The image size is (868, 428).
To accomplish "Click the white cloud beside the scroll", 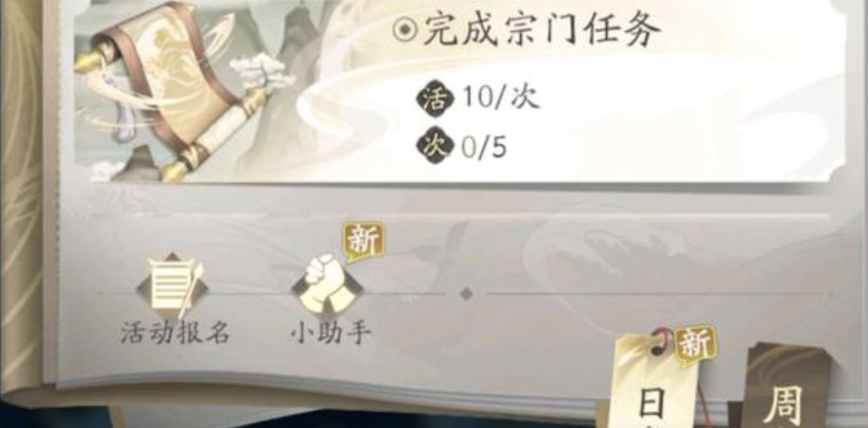I will (262, 71).
